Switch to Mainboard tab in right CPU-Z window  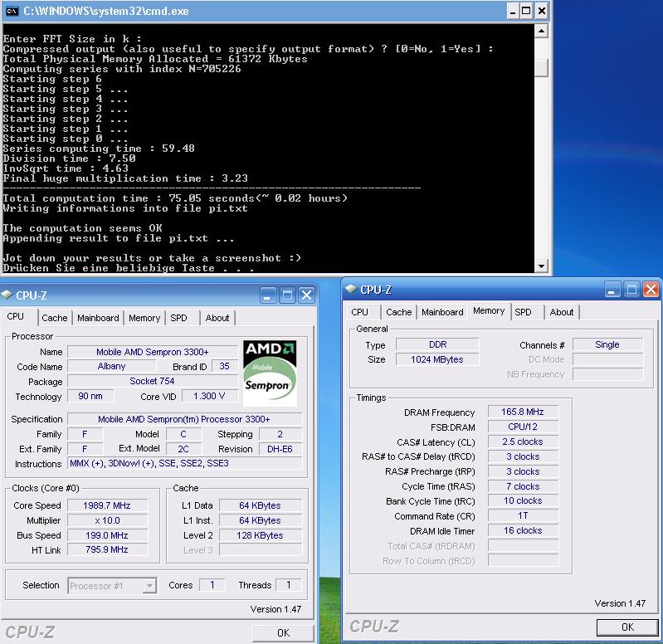442,312
